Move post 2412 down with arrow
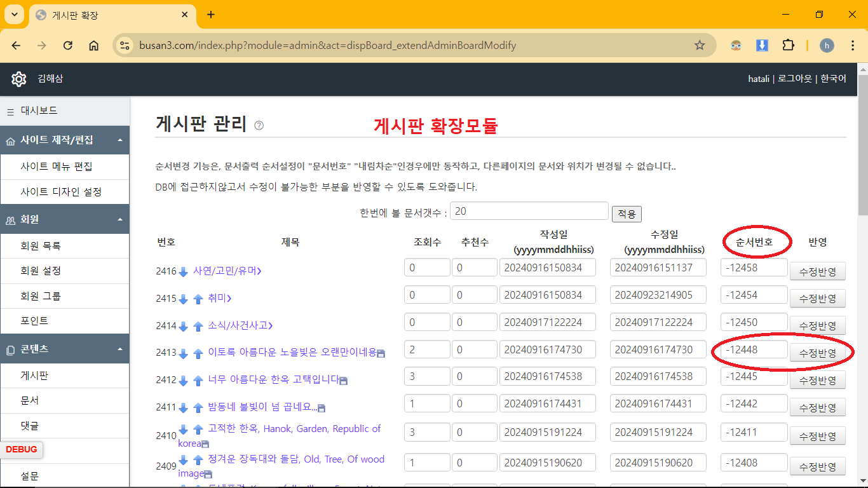 183,381
